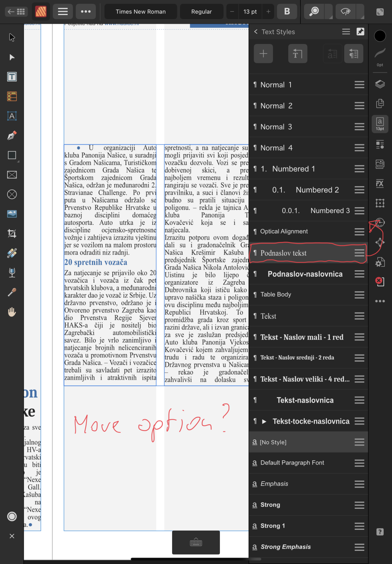
Task: Add a new text style
Action: 263,54
